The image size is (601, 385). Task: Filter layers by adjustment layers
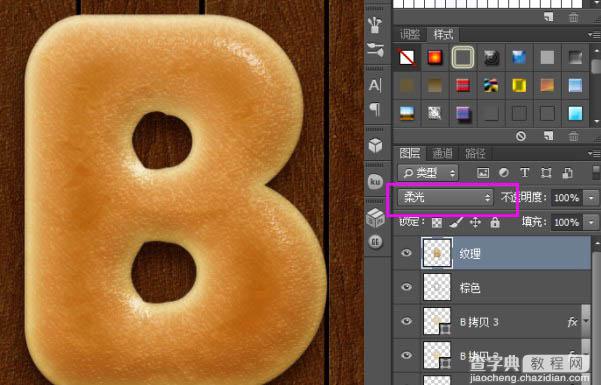pos(504,173)
